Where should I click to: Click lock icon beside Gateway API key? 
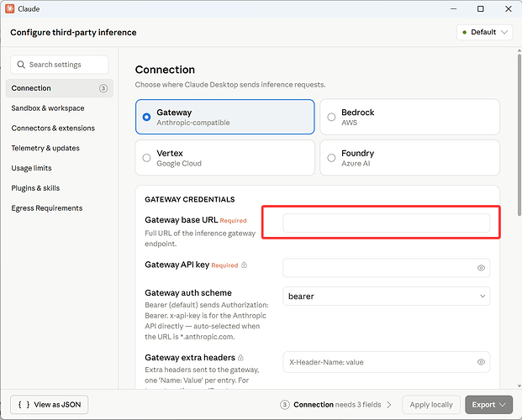(244, 265)
